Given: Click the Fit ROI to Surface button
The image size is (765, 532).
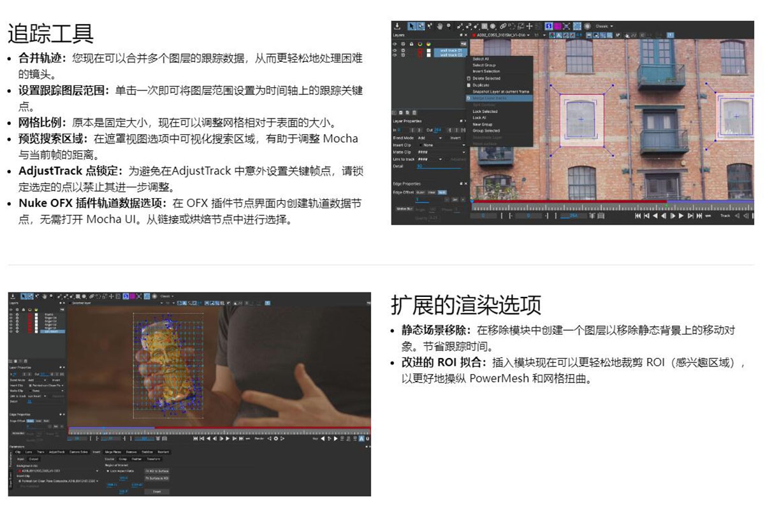Looking at the screenshot, I should pos(157,471).
